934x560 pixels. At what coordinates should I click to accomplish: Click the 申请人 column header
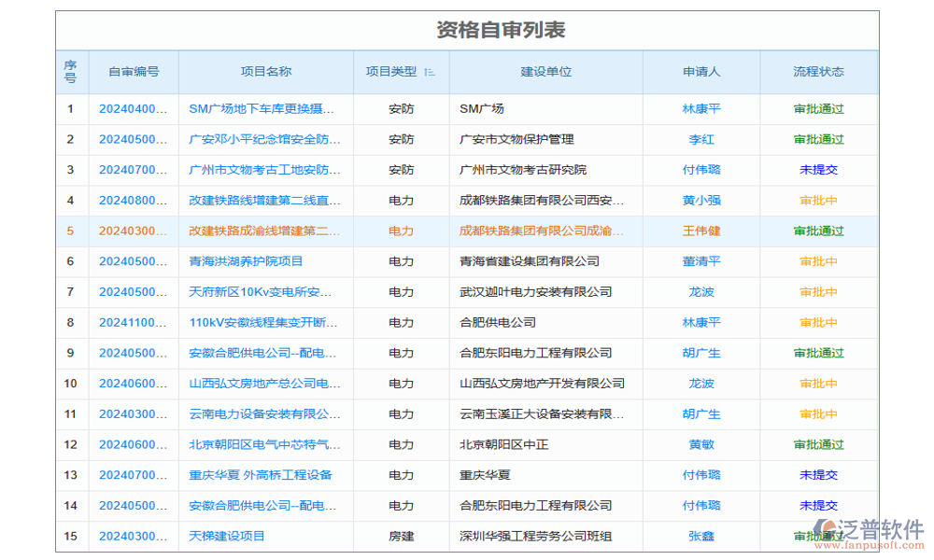click(x=701, y=72)
